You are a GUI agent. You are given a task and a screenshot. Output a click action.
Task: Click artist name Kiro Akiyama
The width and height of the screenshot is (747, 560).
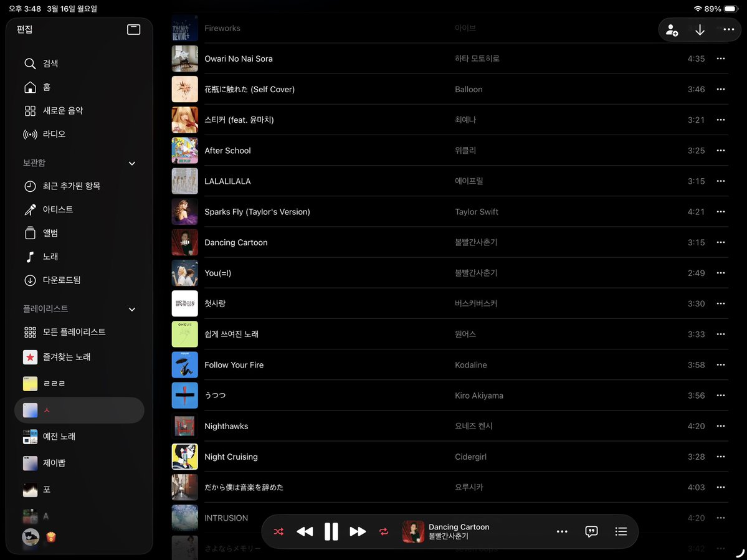pos(478,396)
